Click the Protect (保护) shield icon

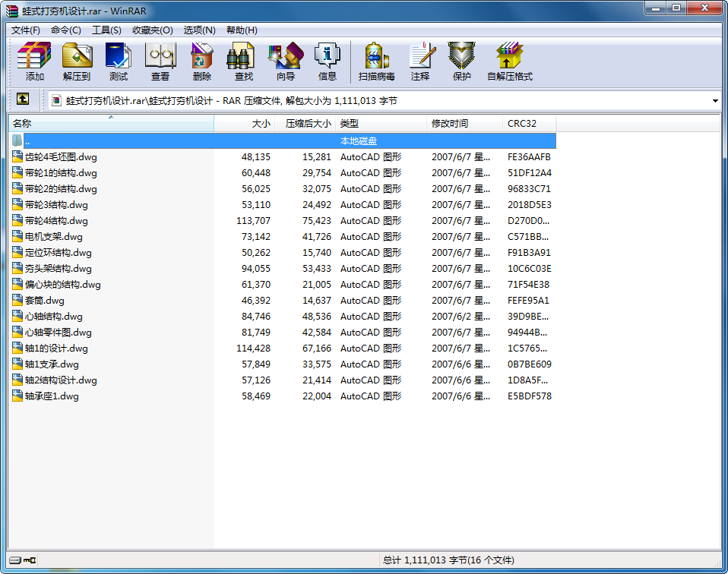(461, 61)
